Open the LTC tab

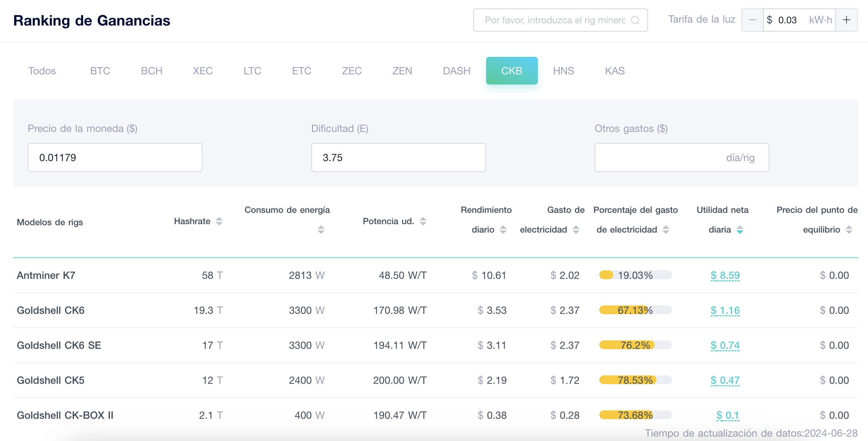tap(252, 71)
